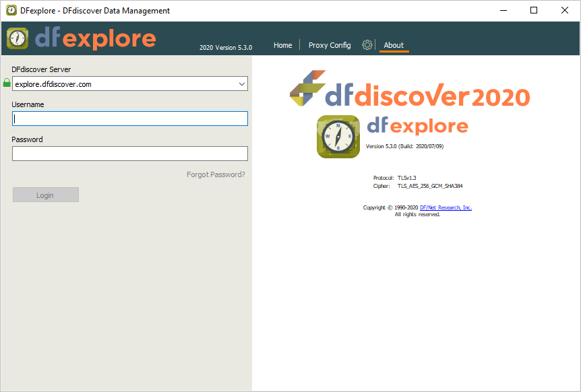
Task: Switch to the Home tab
Action: point(283,45)
